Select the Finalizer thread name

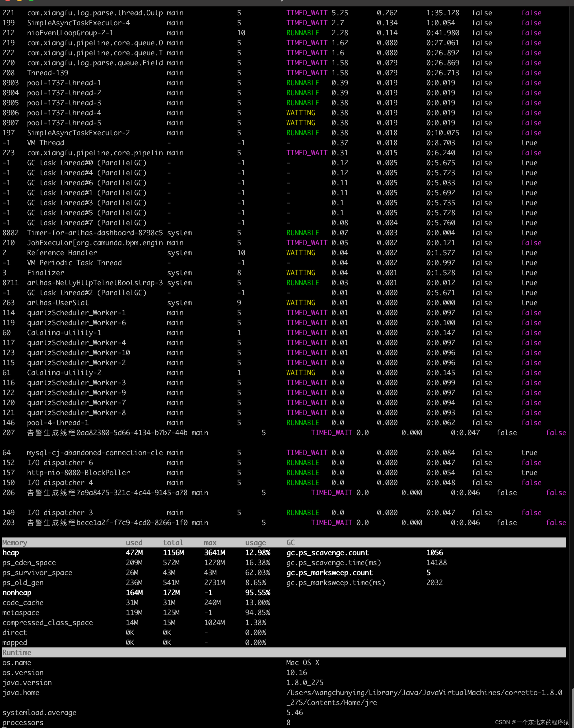pos(45,273)
